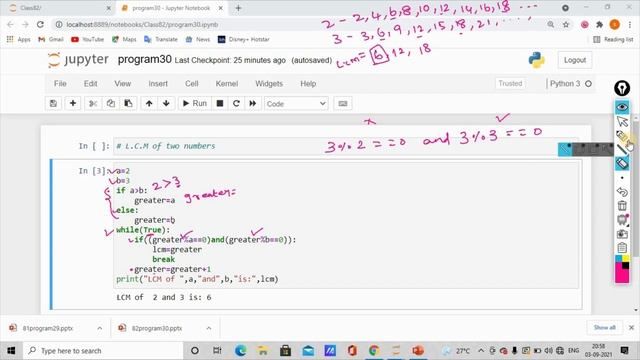640x360 pixels.
Task: Click the Jupyter logo
Action: pos(78,60)
